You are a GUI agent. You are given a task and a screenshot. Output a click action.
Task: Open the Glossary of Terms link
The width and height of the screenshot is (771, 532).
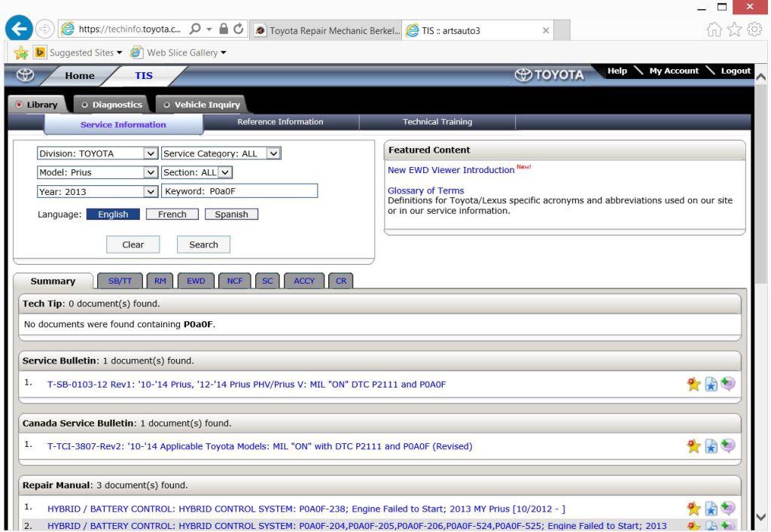pyautogui.click(x=426, y=190)
